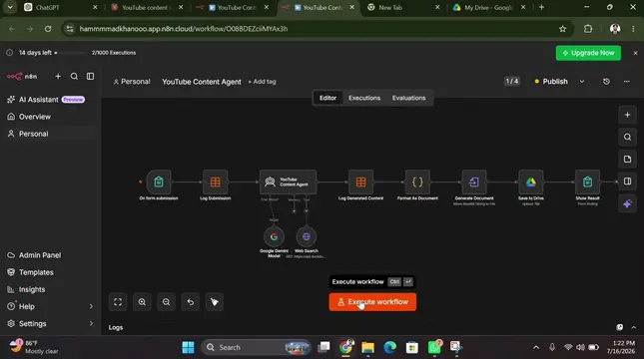Open the browser tab search dropdown

(10, 7)
